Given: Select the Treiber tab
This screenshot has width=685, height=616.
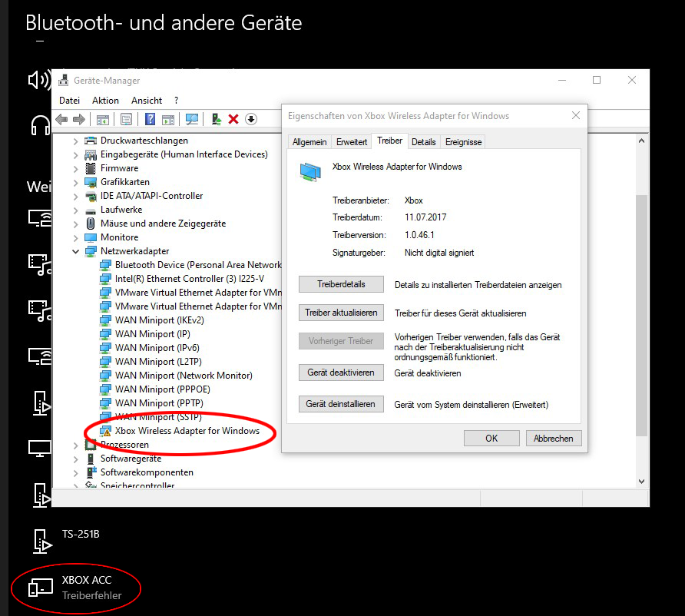Looking at the screenshot, I should pyautogui.click(x=389, y=141).
